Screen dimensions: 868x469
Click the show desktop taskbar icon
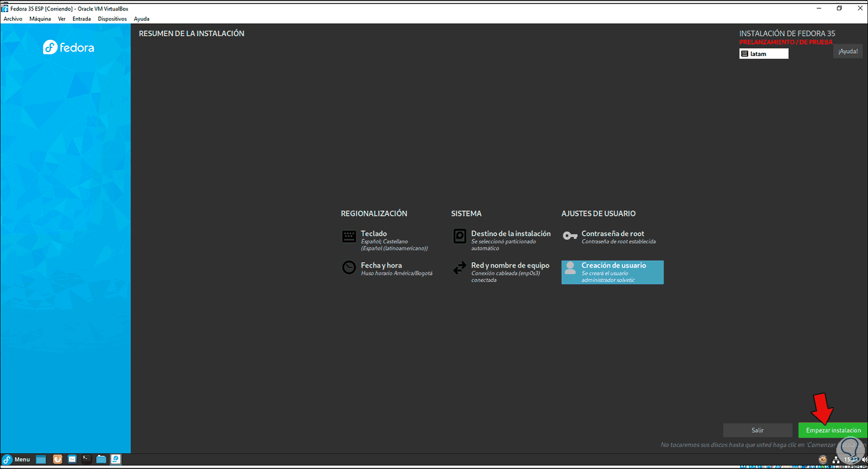[x=41, y=459]
